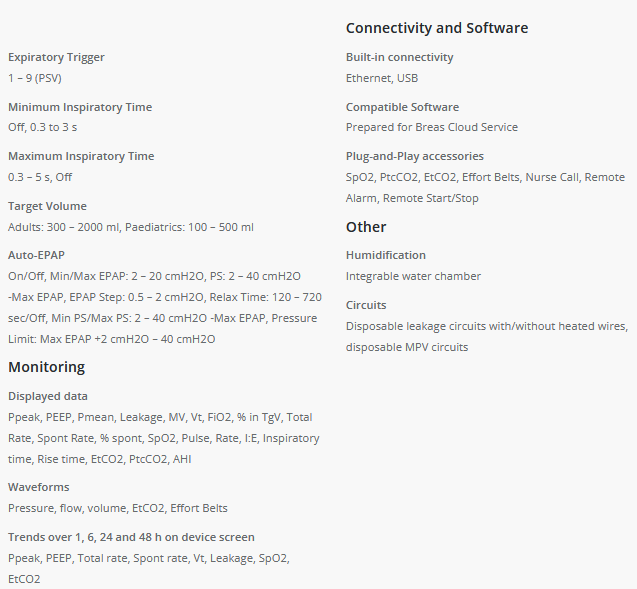Click the Compatible Software label
This screenshot has height=589, width=637.
(402, 107)
